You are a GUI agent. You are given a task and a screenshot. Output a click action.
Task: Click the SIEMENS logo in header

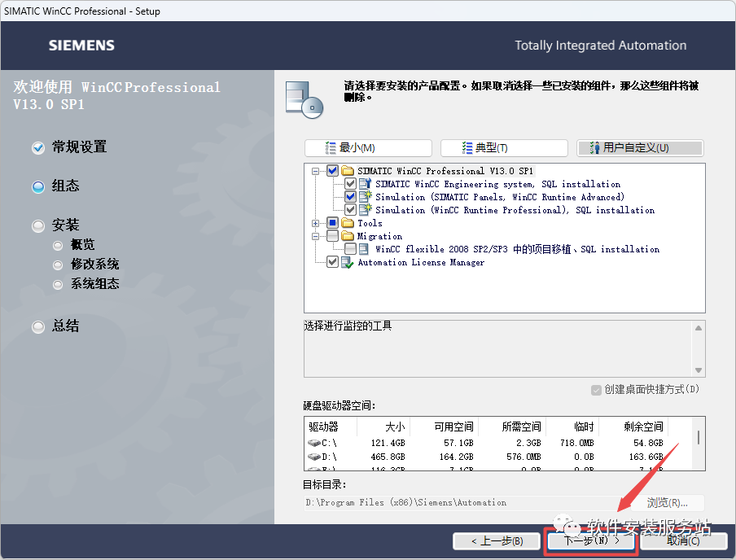(81, 46)
